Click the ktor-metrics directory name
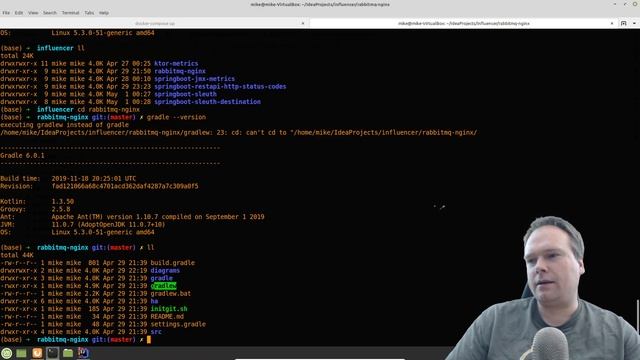Screen dimensions: 640x360 176,64
